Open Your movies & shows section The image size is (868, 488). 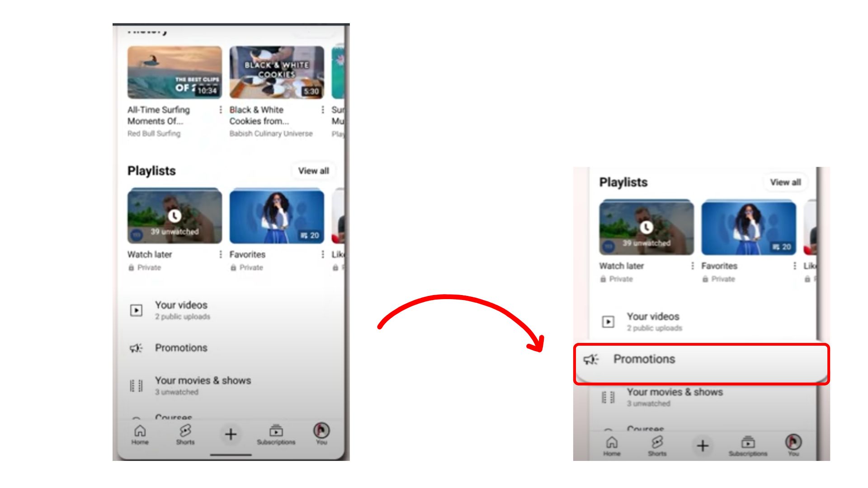(203, 380)
